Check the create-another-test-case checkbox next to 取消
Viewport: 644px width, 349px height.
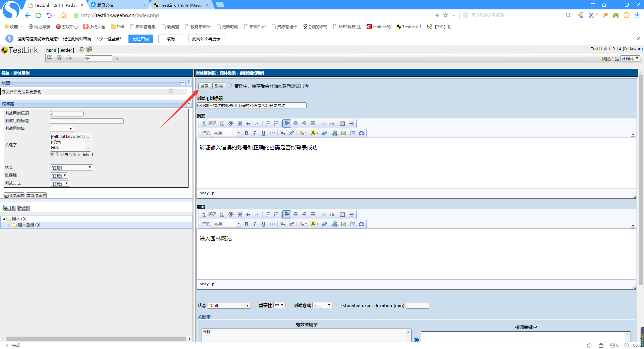(230, 86)
